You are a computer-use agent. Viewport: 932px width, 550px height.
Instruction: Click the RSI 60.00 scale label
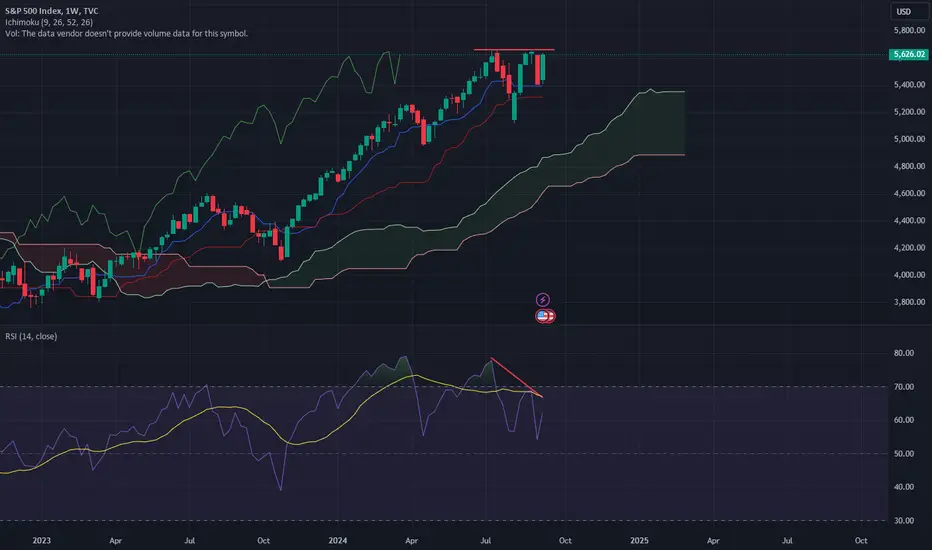pyautogui.click(x=903, y=420)
